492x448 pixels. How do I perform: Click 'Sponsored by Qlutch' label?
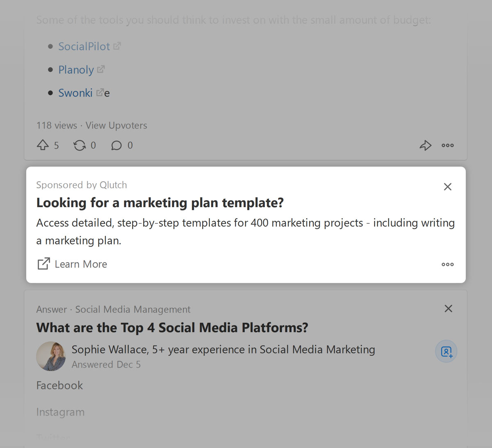click(82, 185)
